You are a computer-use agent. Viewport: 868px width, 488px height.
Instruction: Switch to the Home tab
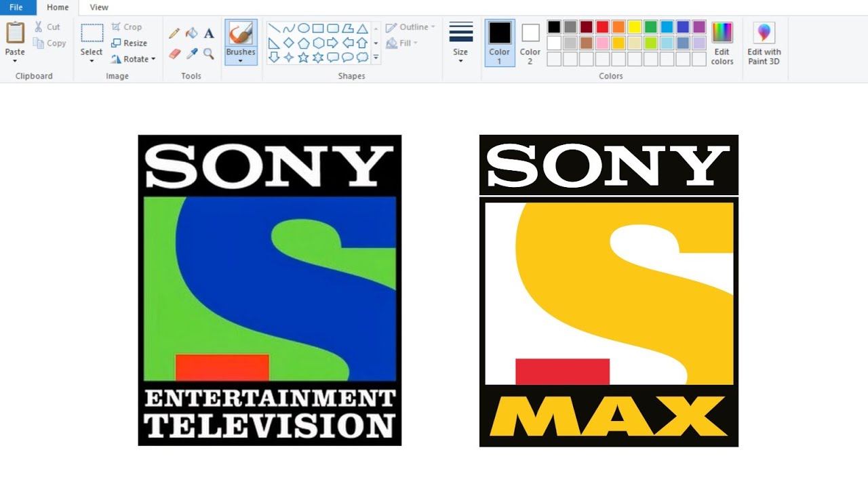tap(58, 7)
